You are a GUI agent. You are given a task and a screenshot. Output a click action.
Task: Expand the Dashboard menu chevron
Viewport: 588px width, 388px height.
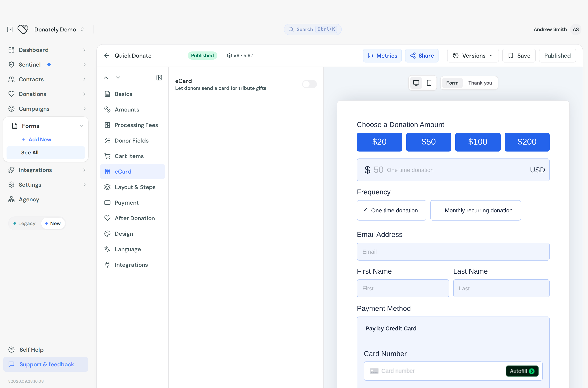pos(84,50)
